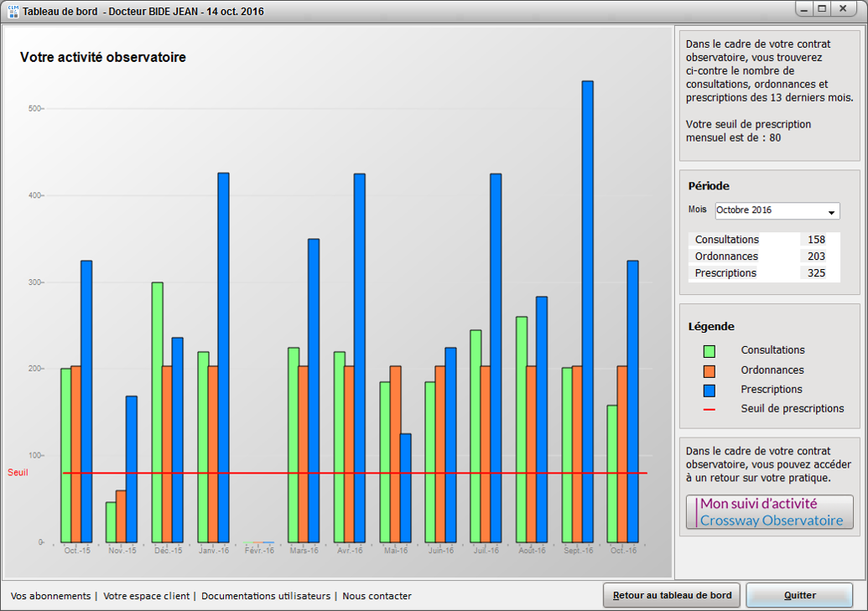Viewport: 868px width, 611px height.
Task: Click the red Seuil de prescriptions legend line
Action: (x=709, y=409)
